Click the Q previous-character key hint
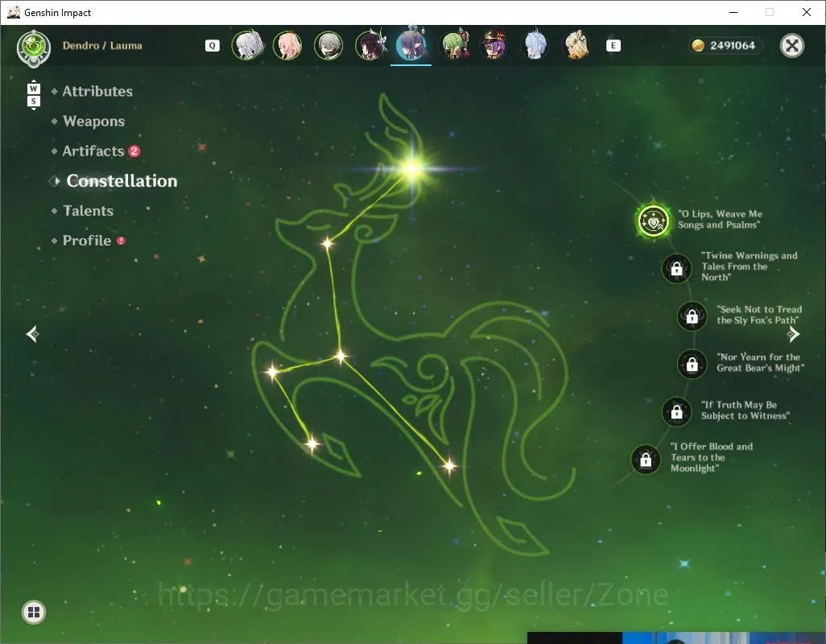 pos(212,46)
